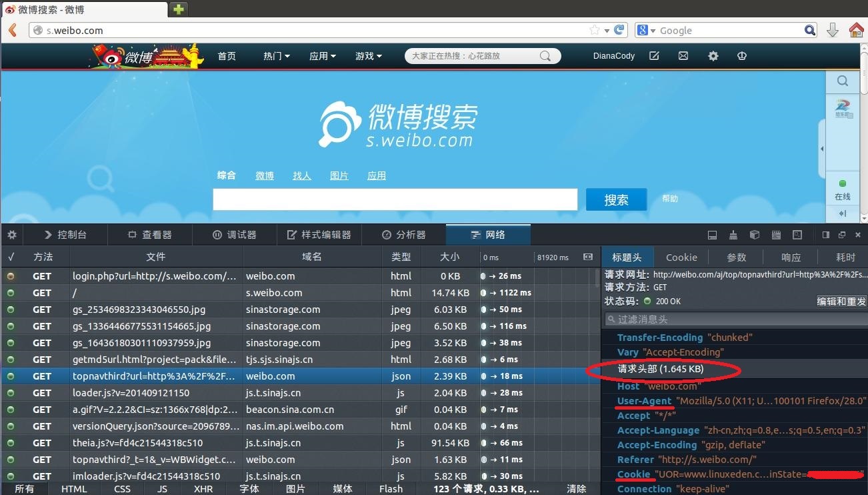Image resolution: width=868 pixels, height=495 pixels.
Task: Open the 3D view cube icon
Action: click(x=755, y=235)
